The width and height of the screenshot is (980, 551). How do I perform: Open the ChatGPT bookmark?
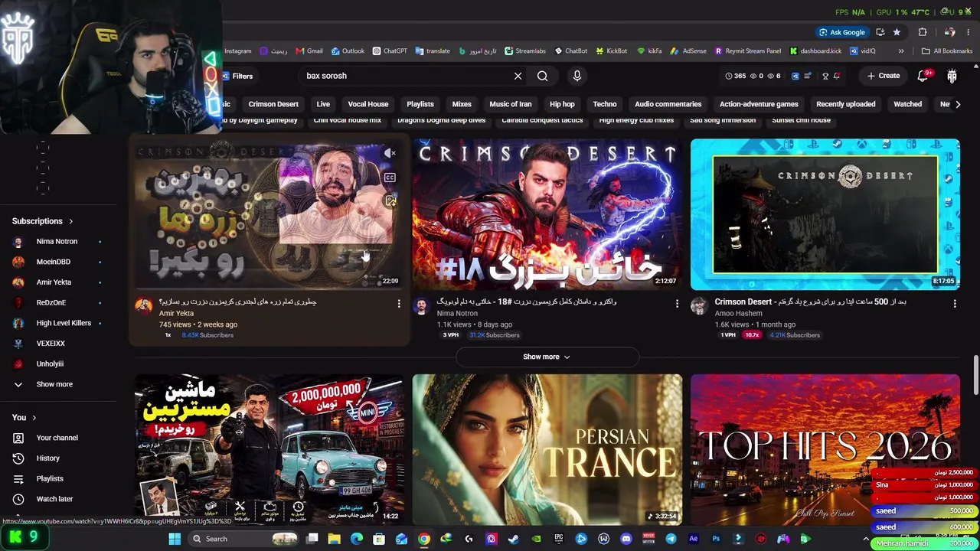point(390,51)
